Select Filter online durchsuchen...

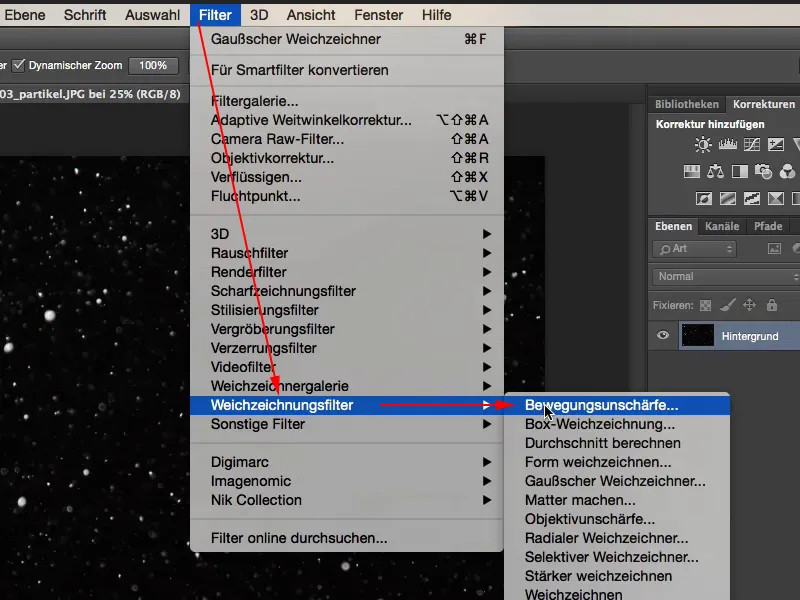347,538
